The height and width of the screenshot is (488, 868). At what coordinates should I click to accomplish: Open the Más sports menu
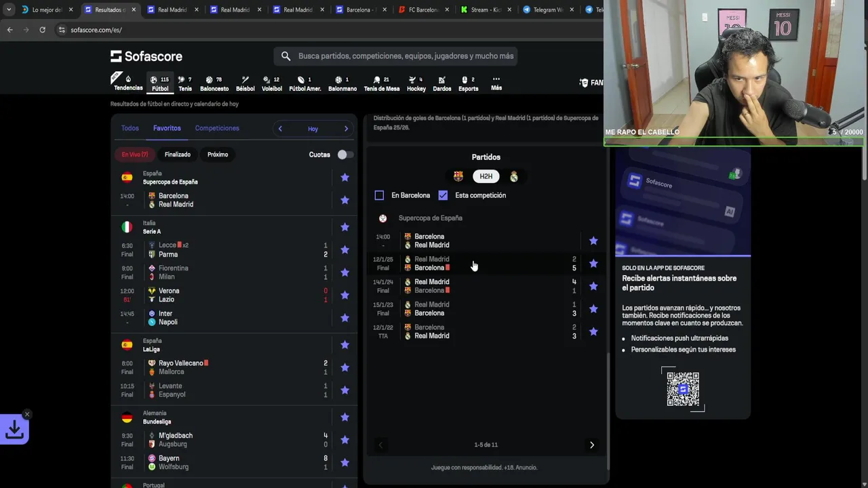tap(496, 84)
